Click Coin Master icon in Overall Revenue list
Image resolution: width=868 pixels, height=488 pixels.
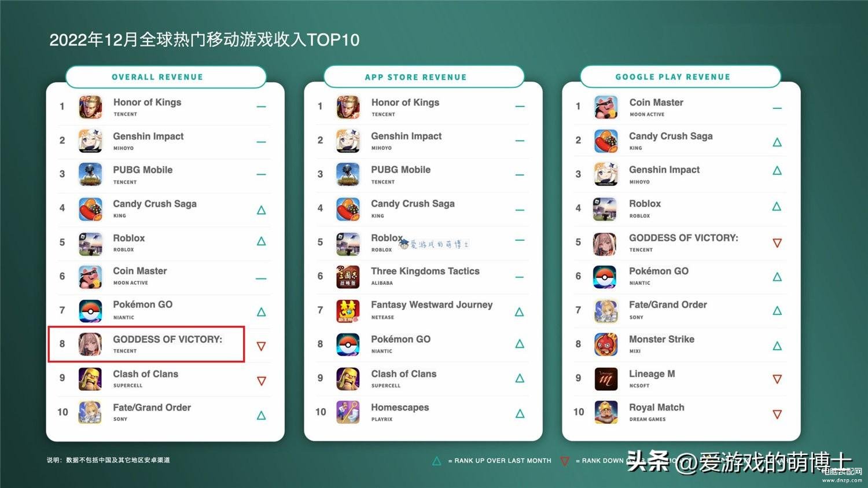(90, 277)
